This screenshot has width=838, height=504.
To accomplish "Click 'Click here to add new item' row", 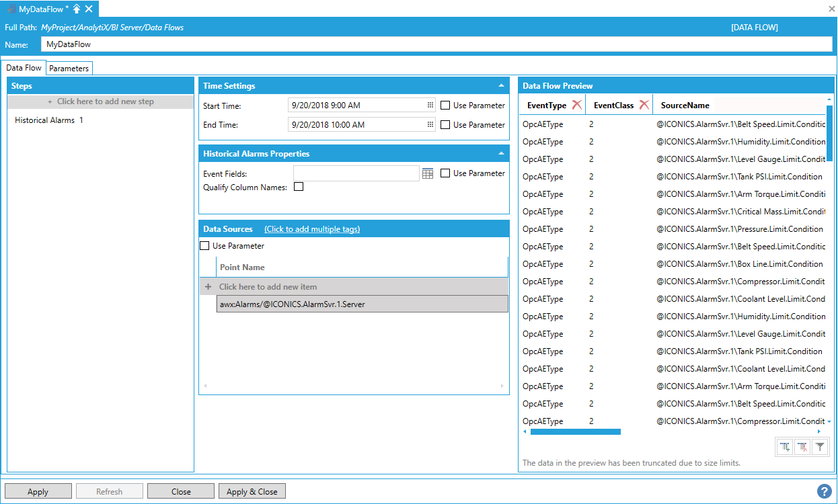I will pos(354,287).
